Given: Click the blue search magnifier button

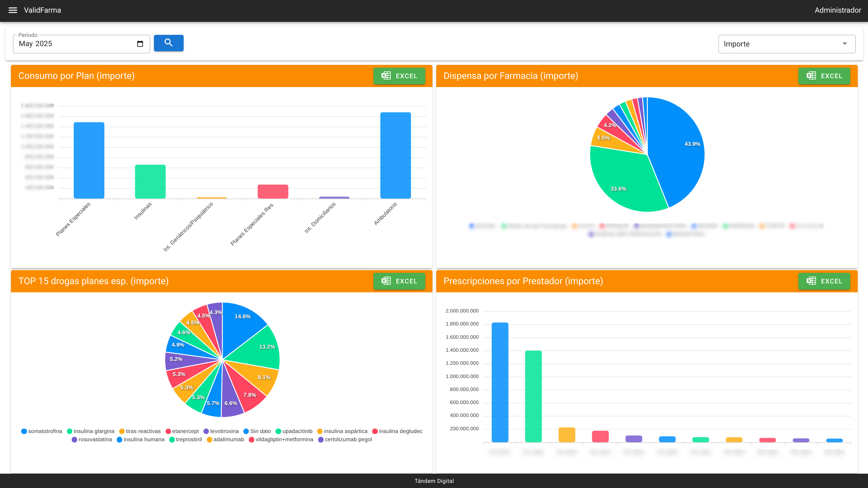Looking at the screenshot, I should pyautogui.click(x=169, y=43).
